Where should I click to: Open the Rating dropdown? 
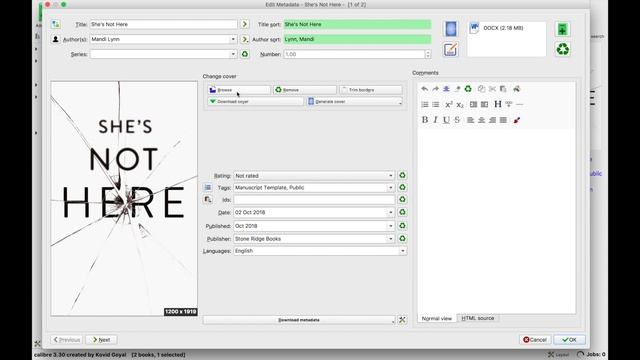click(x=390, y=176)
